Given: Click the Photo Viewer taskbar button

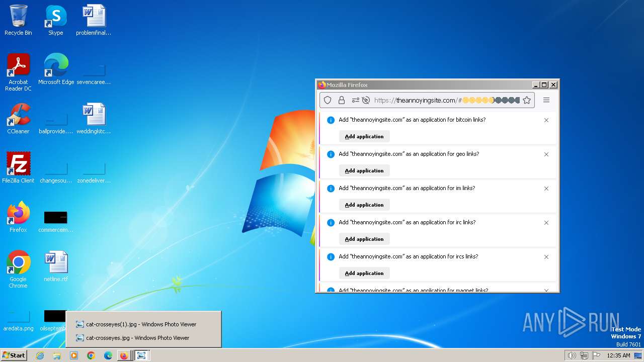Looking at the screenshot, I should click(x=142, y=355).
